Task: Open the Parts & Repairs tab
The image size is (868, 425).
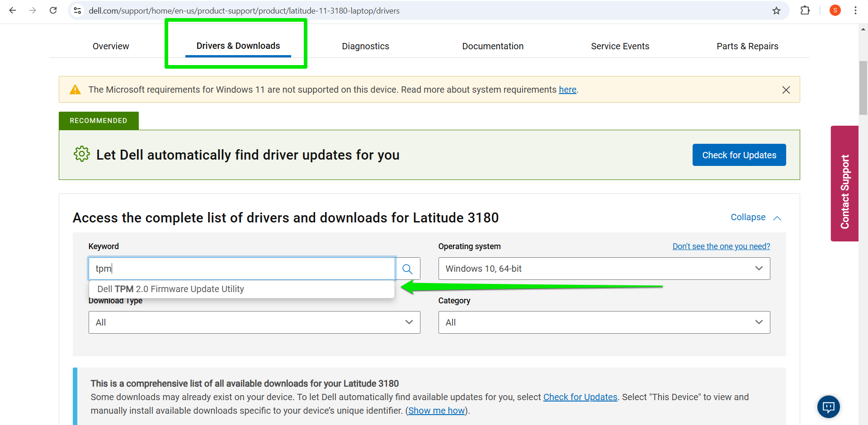Action: point(747,46)
